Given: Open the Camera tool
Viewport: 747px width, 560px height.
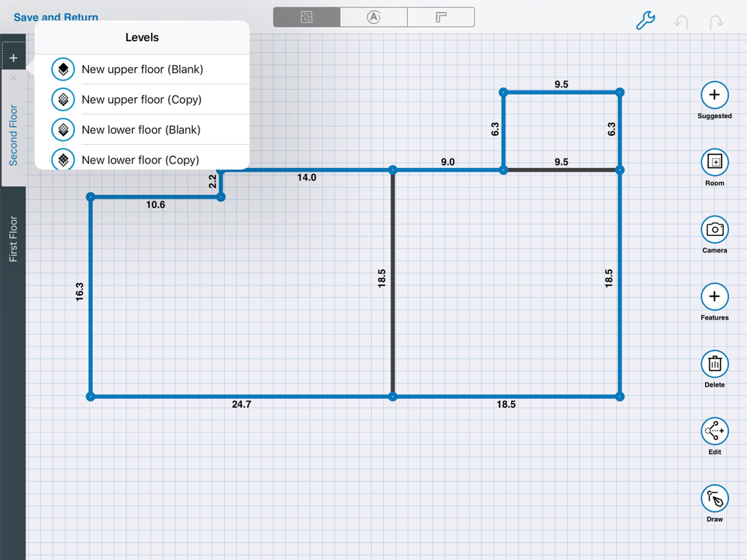Looking at the screenshot, I should 714,229.
